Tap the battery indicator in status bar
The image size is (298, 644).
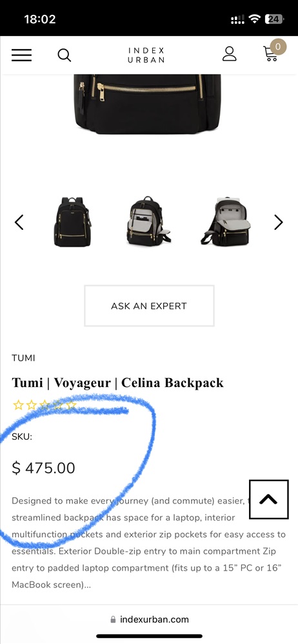click(x=274, y=19)
